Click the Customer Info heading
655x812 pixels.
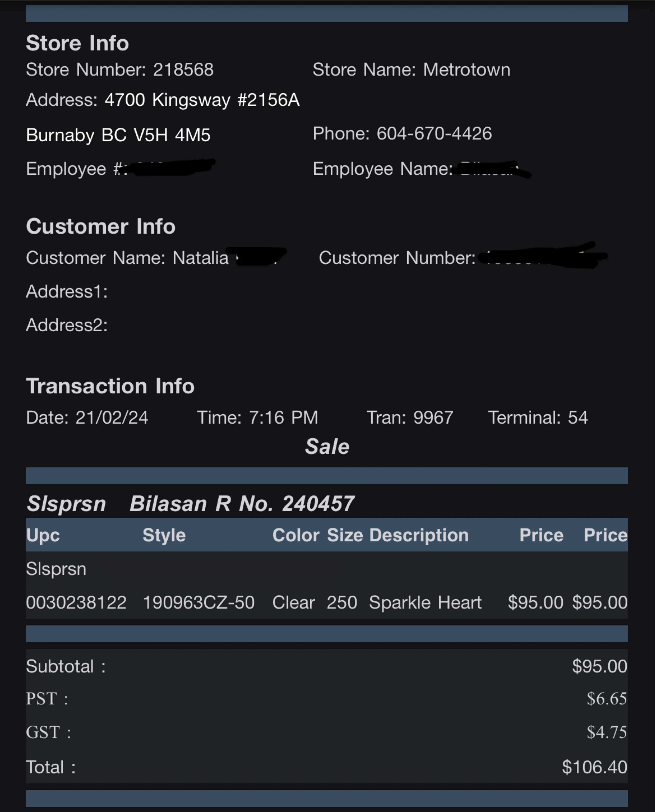[x=100, y=226]
